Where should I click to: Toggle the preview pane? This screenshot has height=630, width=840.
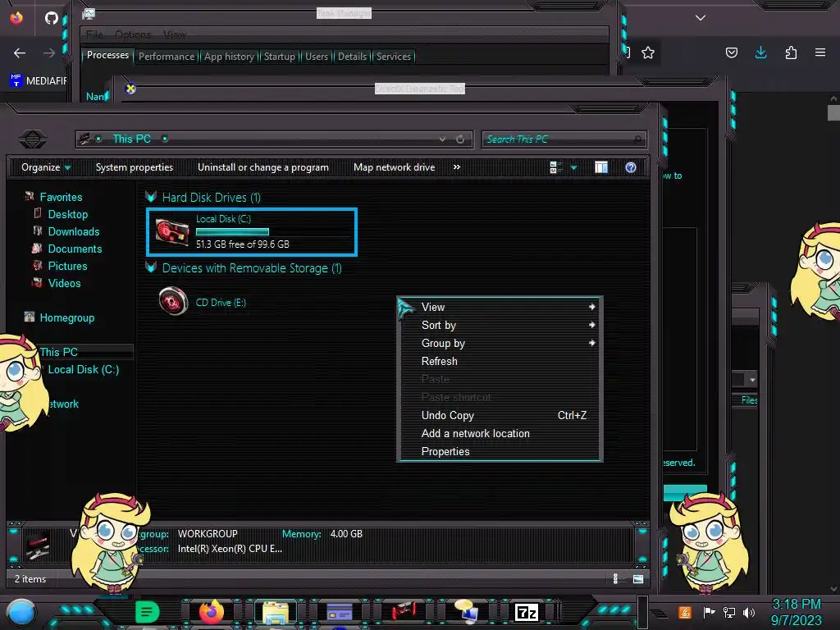[601, 167]
